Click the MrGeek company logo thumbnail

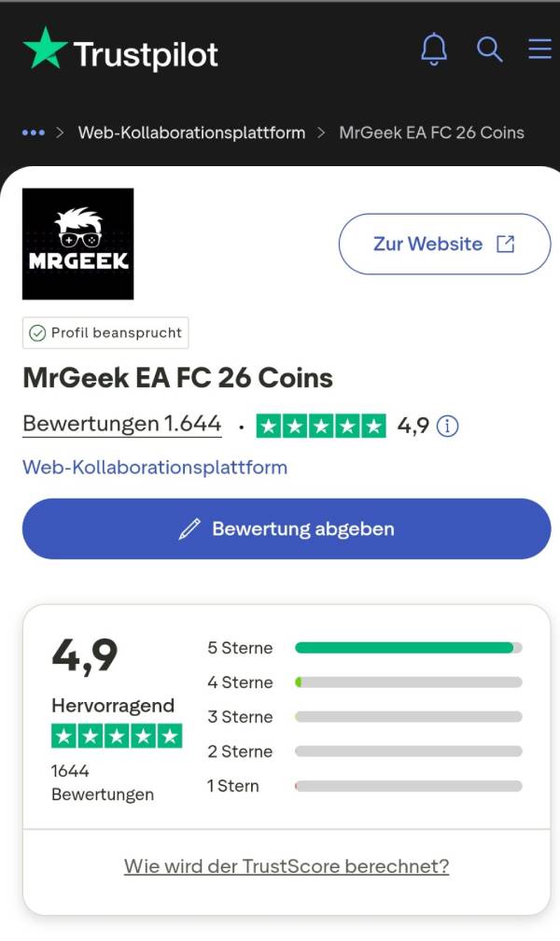(77, 243)
